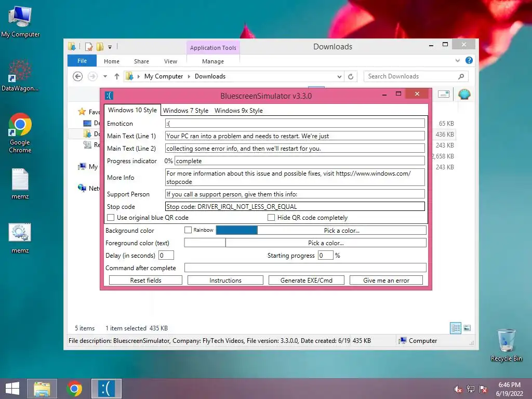532x399 pixels.
Task: Click the Delay in seconds field
Action: 166,255
